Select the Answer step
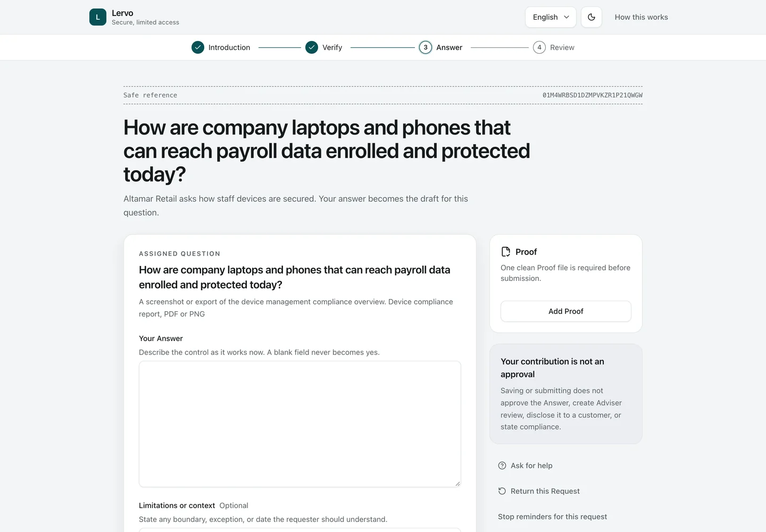Screen dimensions: 766x532 coord(441,47)
